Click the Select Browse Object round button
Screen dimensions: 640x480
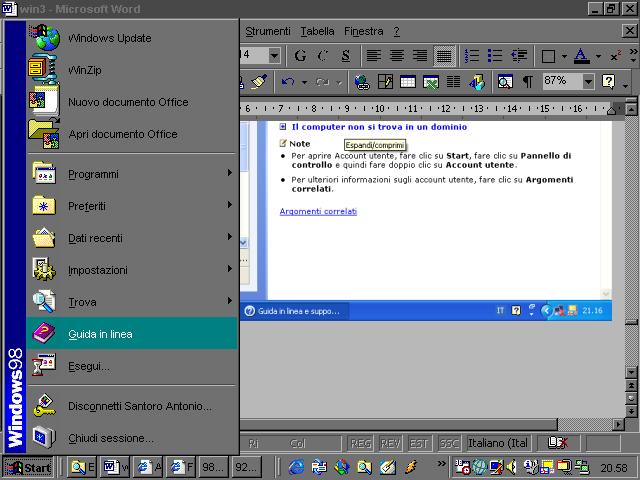click(x=631, y=398)
